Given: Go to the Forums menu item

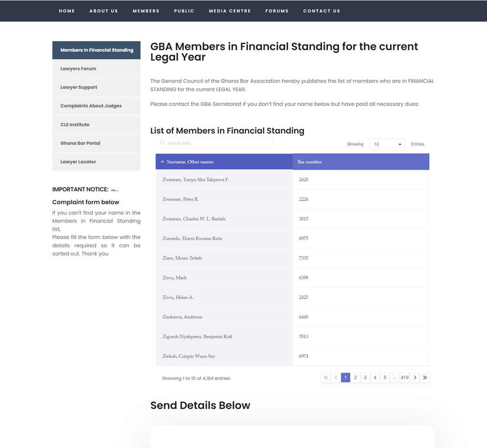Looking at the screenshot, I should 277,11.
